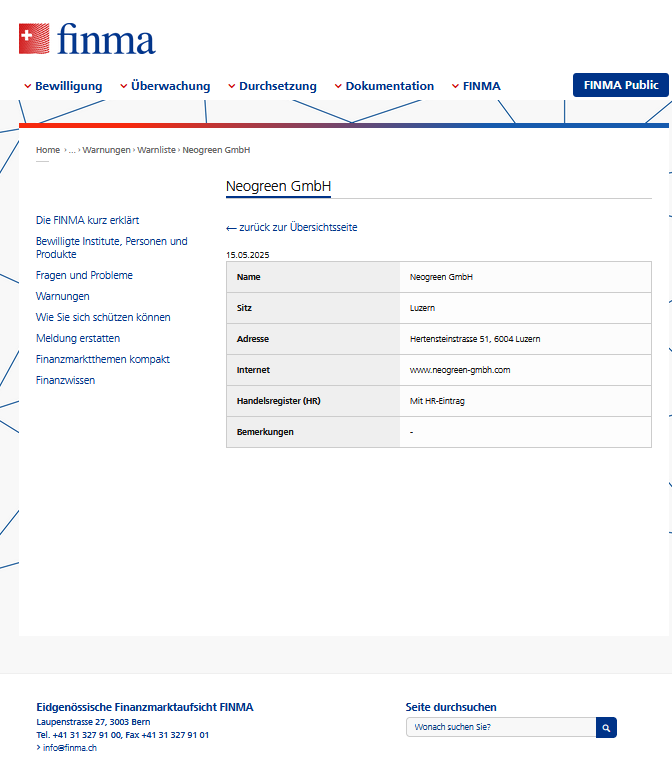Open Wie Sie sich schützen können
Image resolution: width=672 pixels, height=780 pixels.
[x=103, y=317]
